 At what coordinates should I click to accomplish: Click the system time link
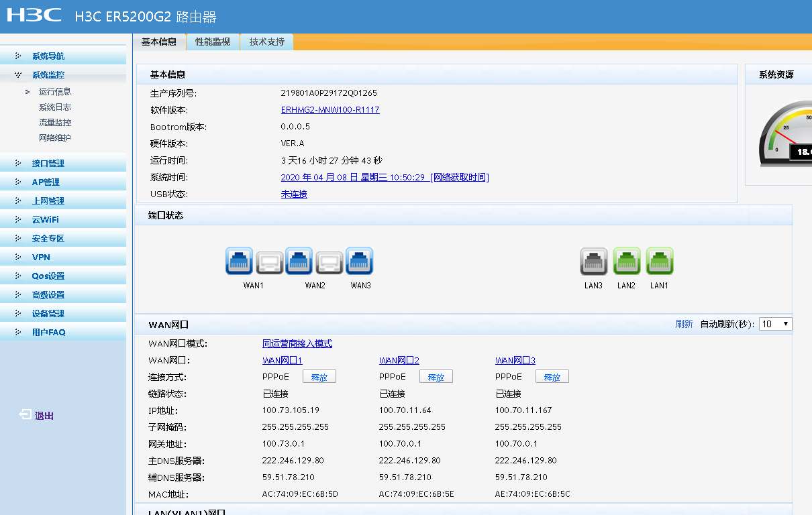pos(353,177)
